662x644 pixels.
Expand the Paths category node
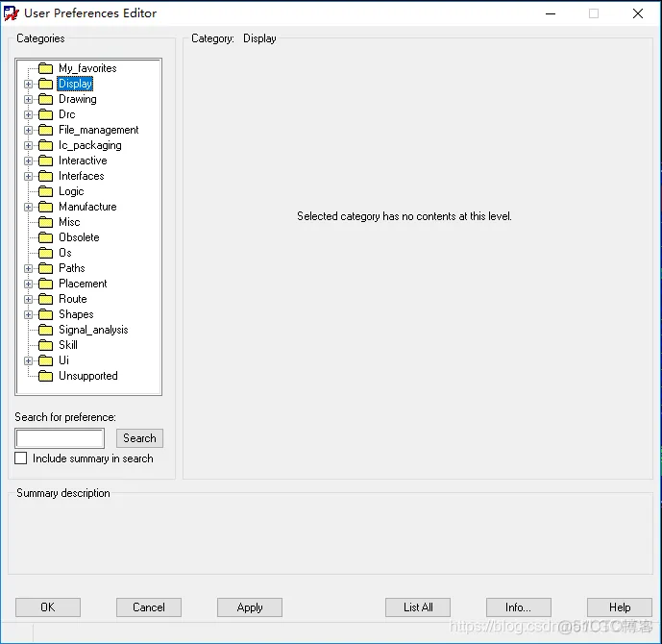click(28, 268)
